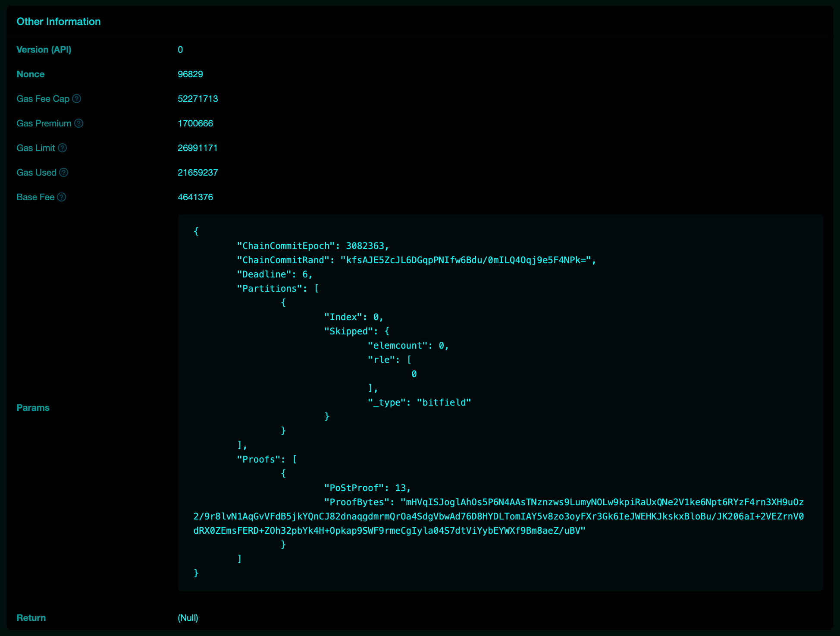
Task: Click help icon beside Gas Used
Action: point(64,173)
